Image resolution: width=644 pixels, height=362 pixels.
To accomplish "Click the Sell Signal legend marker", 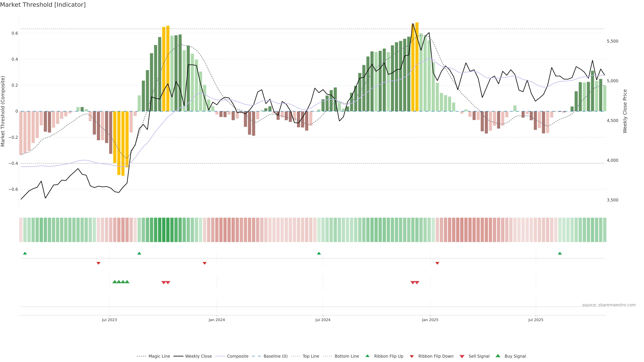I will (462, 356).
